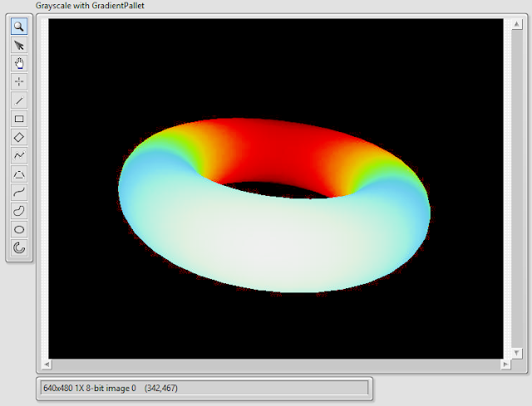
Task: Select the Rectangle ROI tool
Action: 19,119
